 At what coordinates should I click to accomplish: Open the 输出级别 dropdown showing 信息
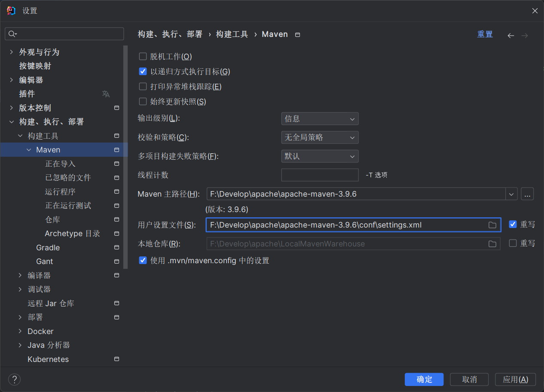coord(320,119)
